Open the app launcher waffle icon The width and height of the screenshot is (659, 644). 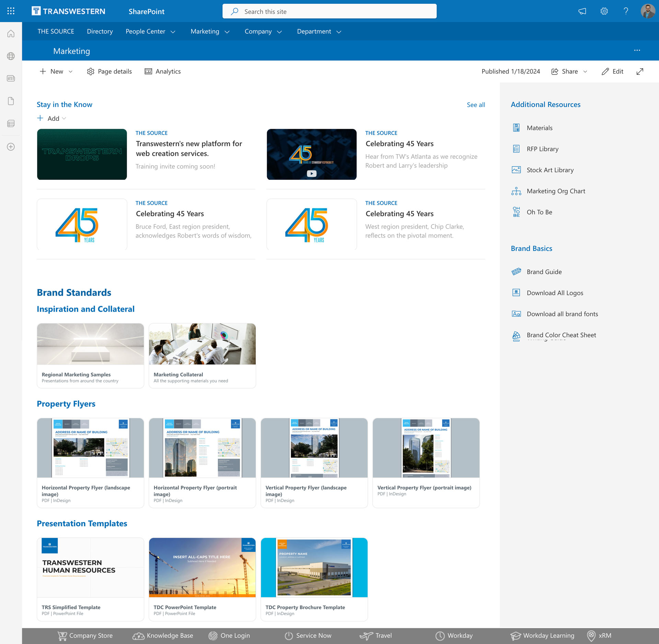click(x=11, y=11)
